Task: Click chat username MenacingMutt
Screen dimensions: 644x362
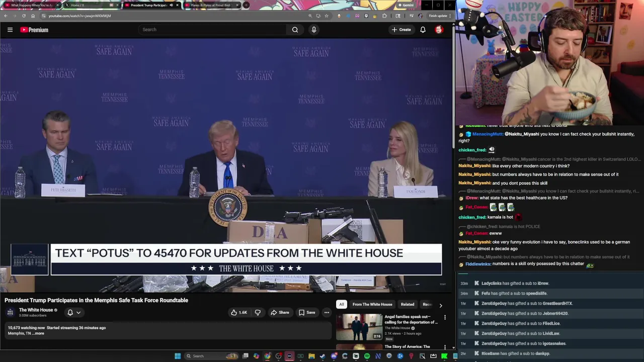Action: point(488,134)
